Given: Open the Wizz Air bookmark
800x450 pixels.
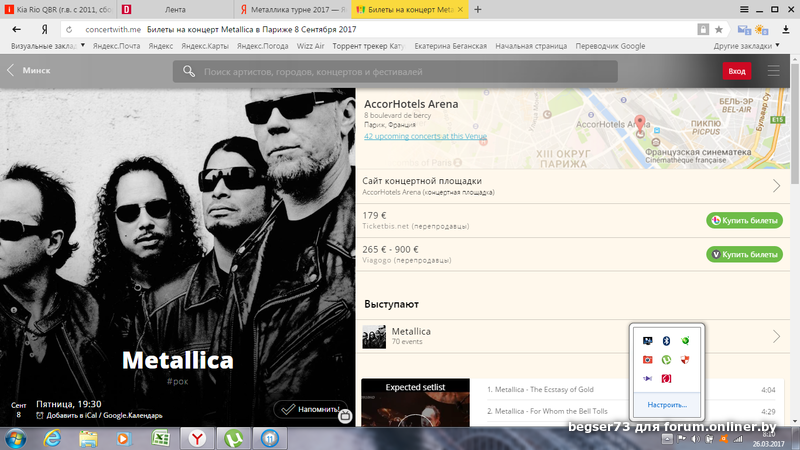Looking at the screenshot, I should click(x=311, y=46).
